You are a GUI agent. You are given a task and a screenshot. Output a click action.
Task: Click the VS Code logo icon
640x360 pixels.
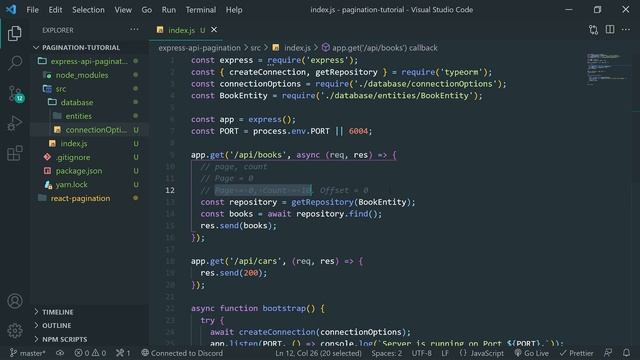click(11, 9)
